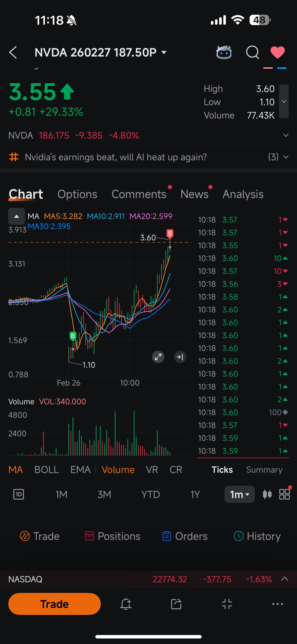
Task: Tap the 3.55 last price
Action: point(32,92)
